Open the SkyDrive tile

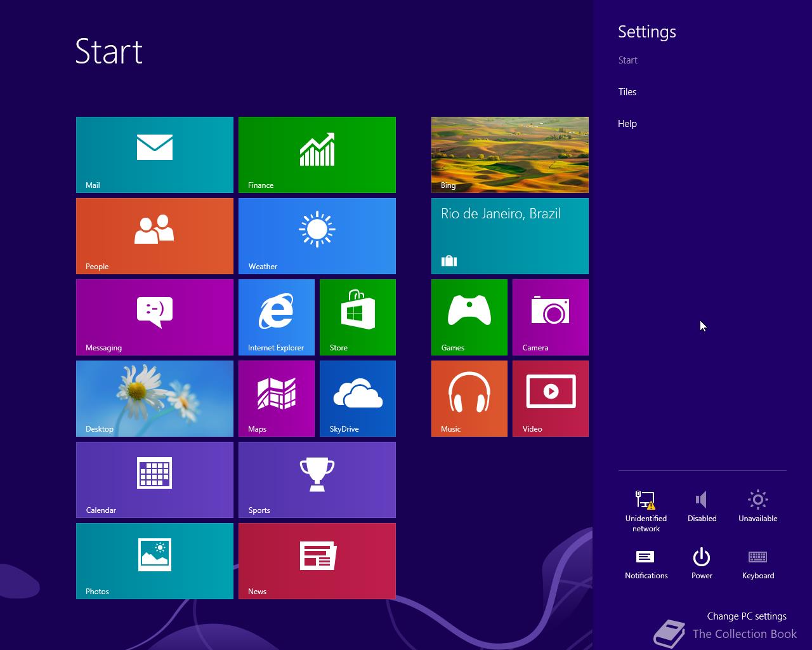(358, 399)
